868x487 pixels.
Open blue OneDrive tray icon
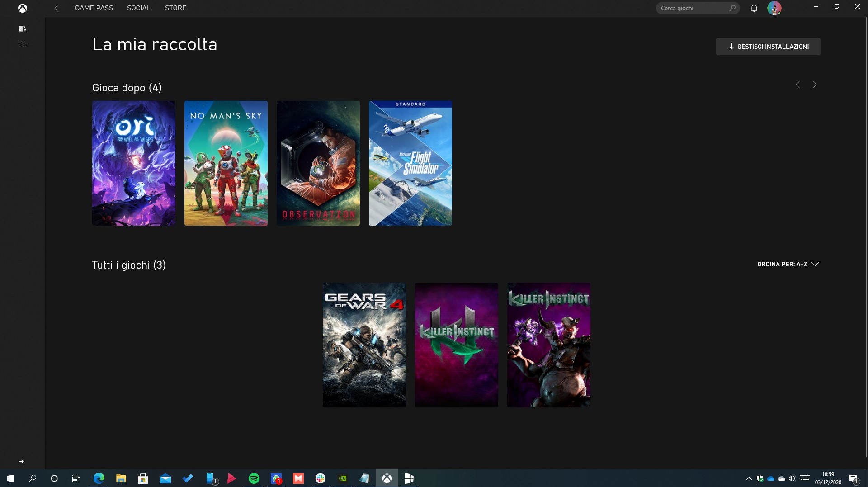click(771, 478)
